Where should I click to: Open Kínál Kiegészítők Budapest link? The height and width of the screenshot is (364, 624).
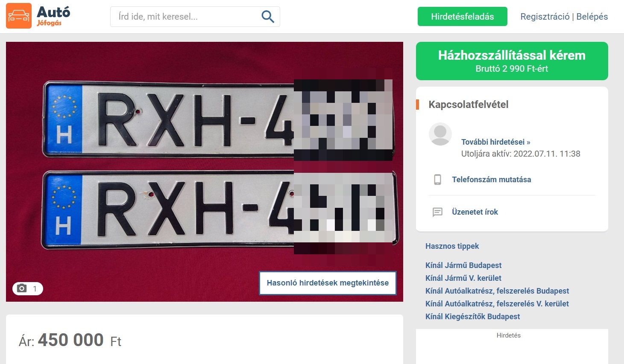pyautogui.click(x=472, y=317)
